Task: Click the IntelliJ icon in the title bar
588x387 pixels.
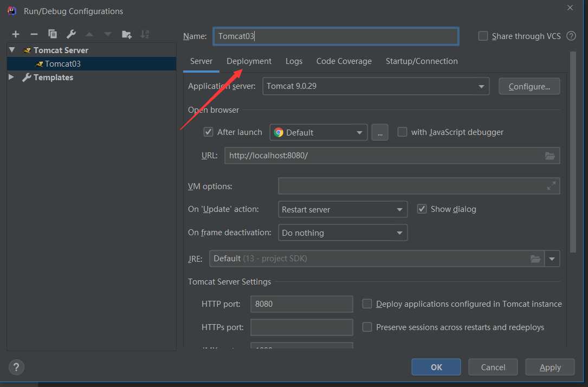Action: (x=12, y=11)
